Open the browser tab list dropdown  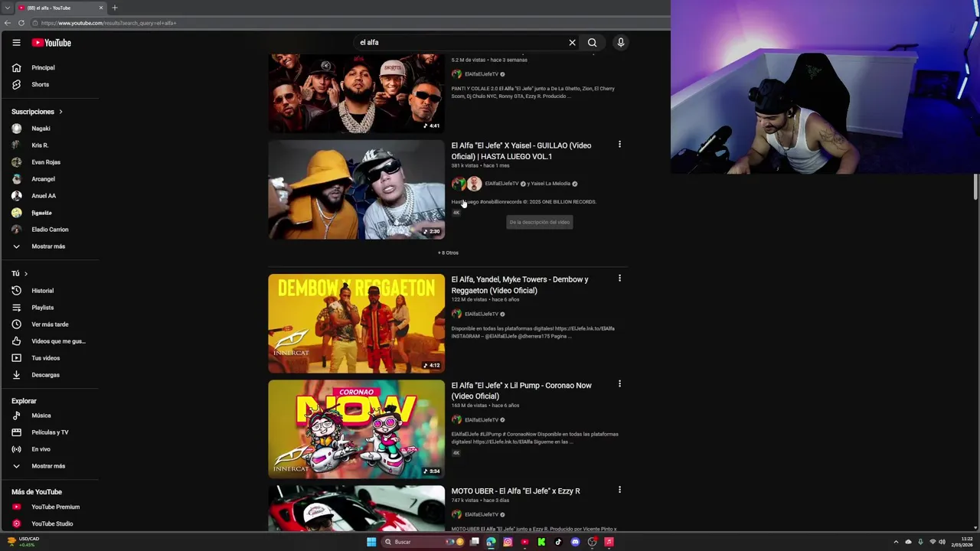point(7,8)
